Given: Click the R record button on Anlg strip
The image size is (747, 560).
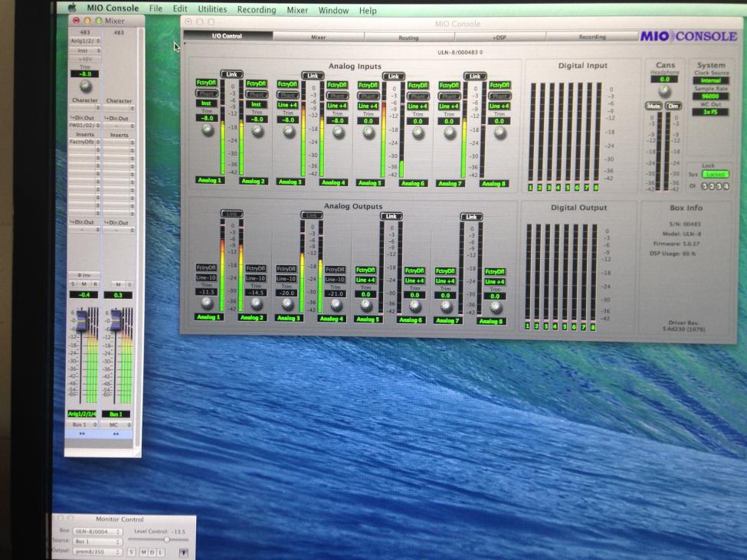Looking at the screenshot, I should click(95, 284).
